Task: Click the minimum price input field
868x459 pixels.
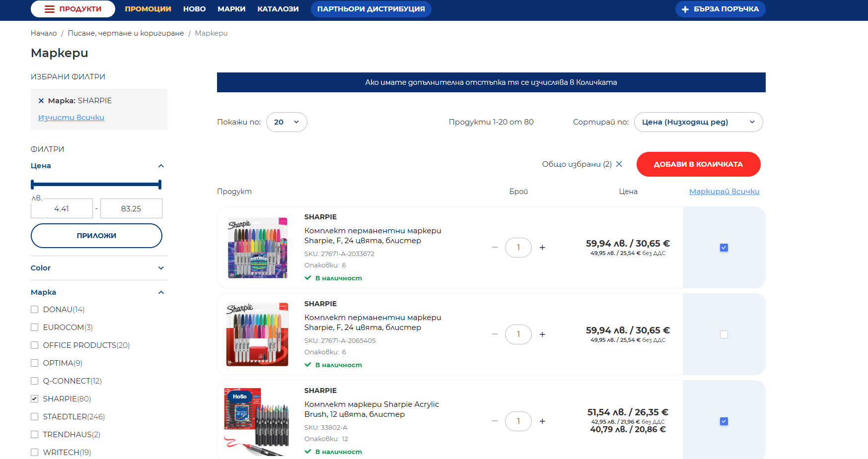Action: [62, 209]
